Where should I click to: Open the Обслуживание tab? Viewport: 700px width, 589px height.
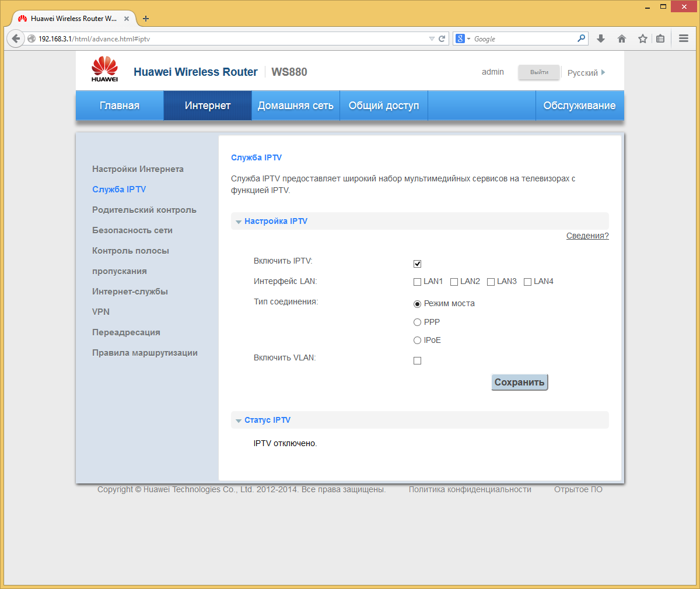(580, 106)
